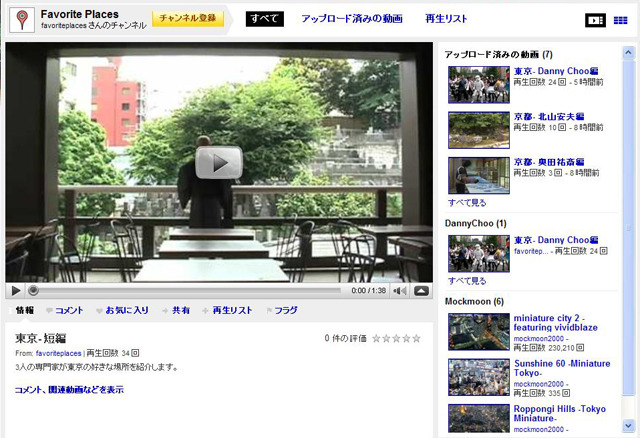640x438 pixels.
Task: Expand コメント、関連動画などを表示 link
Action: 69,389
